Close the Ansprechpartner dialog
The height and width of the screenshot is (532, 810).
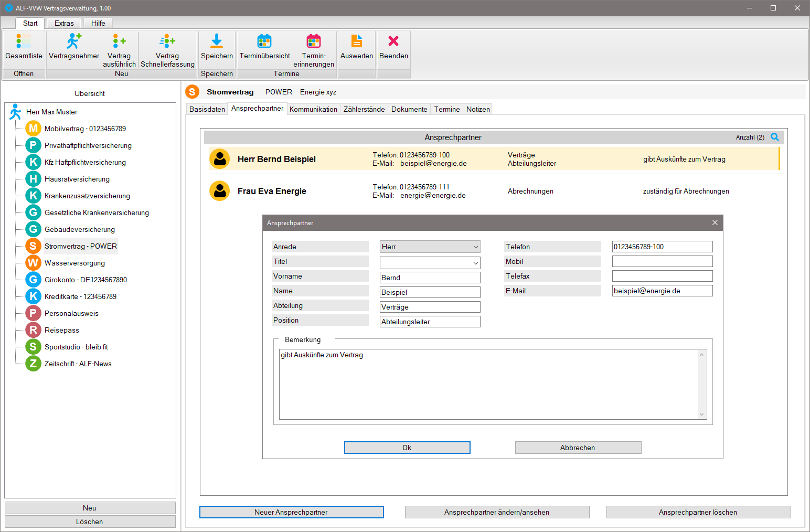[715, 223]
